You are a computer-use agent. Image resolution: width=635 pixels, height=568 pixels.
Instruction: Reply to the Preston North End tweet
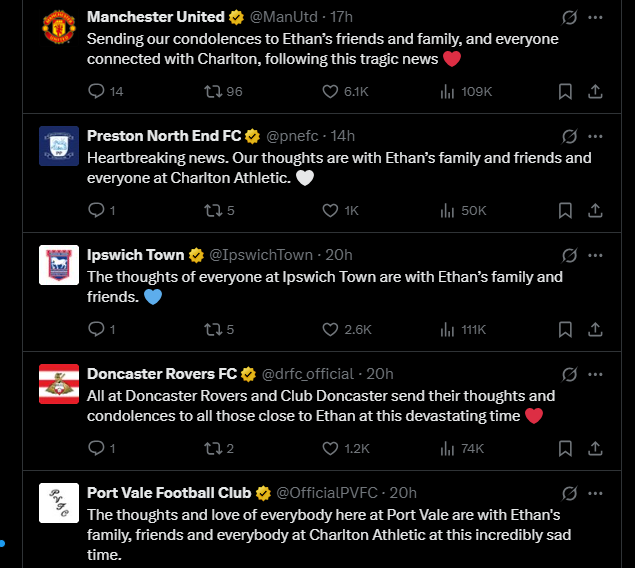pyautogui.click(x=96, y=210)
